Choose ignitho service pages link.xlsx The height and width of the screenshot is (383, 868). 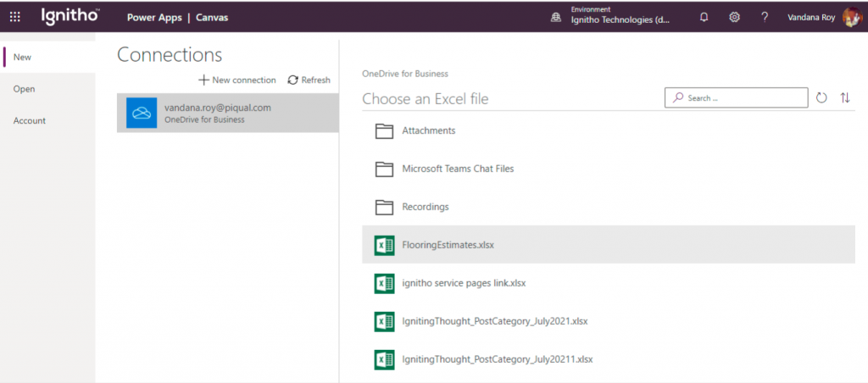pos(609,283)
